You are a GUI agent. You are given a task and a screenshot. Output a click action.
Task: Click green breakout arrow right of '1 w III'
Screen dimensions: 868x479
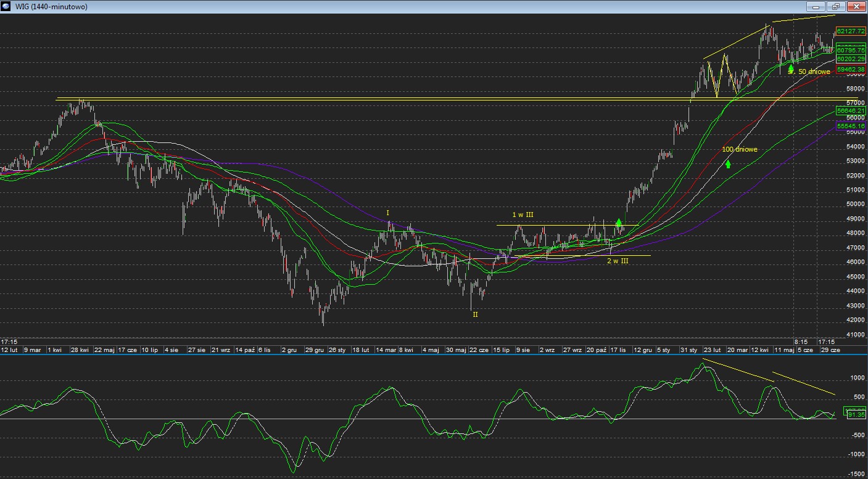pyautogui.click(x=619, y=223)
